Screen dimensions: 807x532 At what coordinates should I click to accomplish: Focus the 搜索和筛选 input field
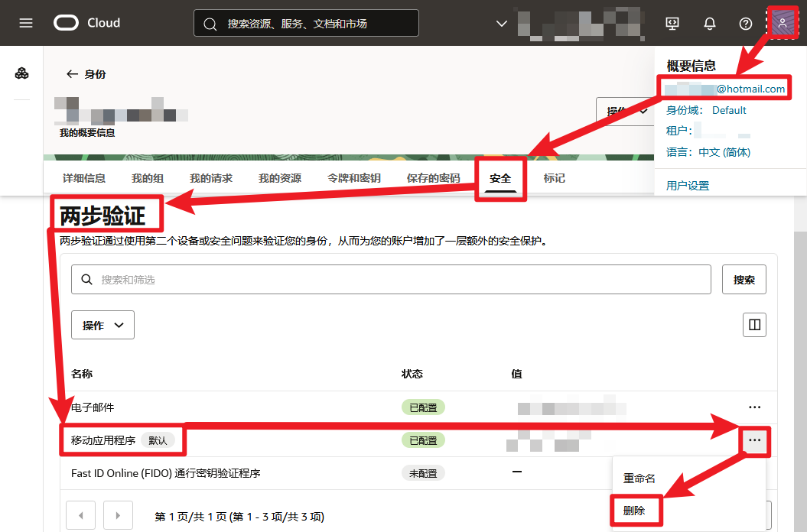[x=391, y=280]
